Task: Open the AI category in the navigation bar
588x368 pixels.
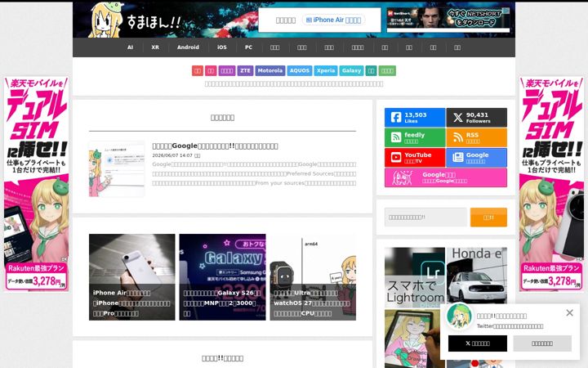Action: pos(130,47)
